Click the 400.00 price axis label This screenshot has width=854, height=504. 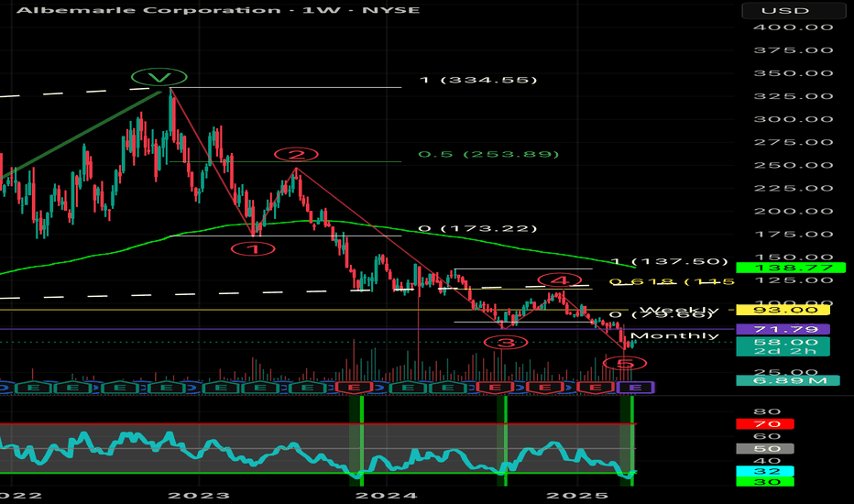pos(793,27)
